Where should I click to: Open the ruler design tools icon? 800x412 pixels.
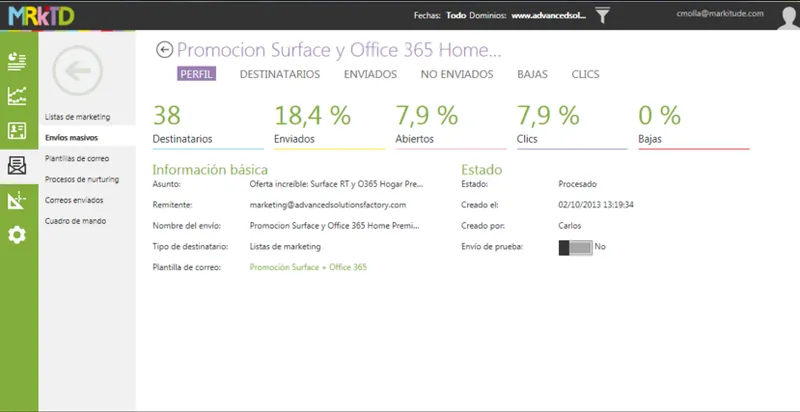tap(17, 200)
